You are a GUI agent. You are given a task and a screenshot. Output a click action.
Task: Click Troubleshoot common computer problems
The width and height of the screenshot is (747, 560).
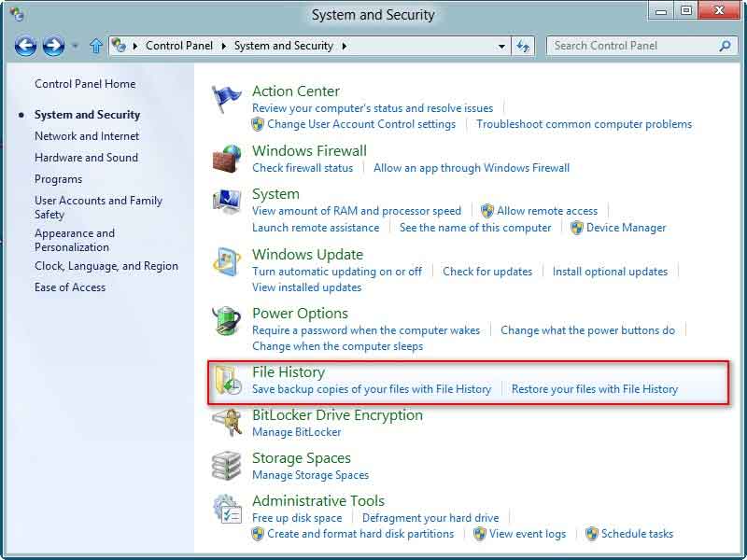585,124
